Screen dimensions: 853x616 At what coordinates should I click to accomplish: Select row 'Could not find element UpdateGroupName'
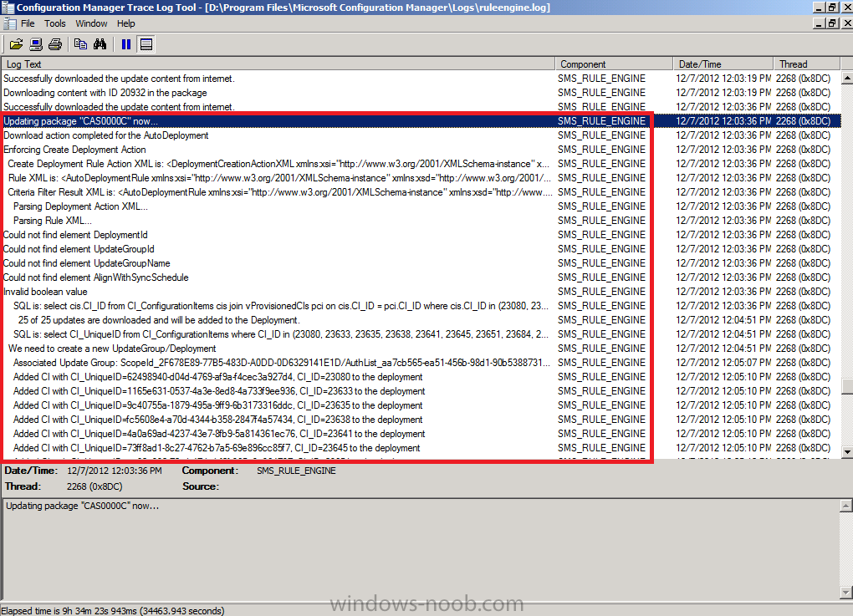pos(421,263)
